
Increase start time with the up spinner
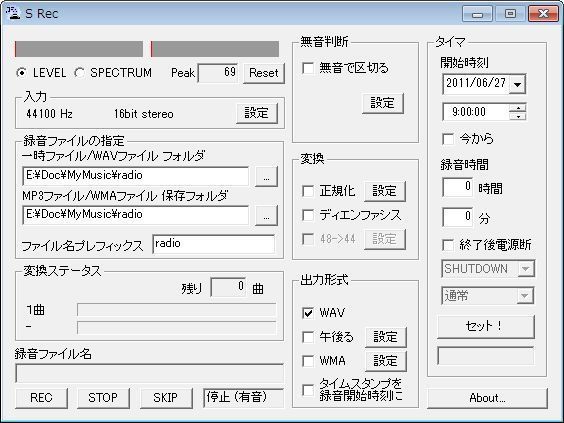tap(518, 108)
